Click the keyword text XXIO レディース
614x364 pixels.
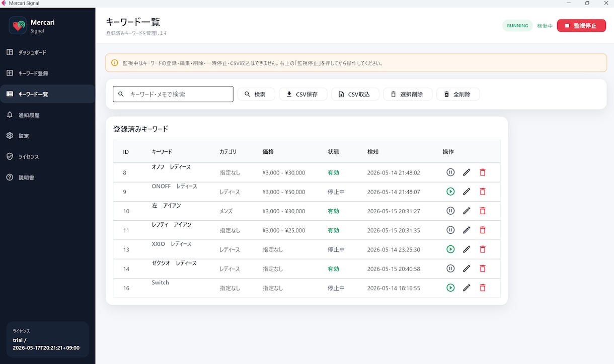click(x=172, y=244)
